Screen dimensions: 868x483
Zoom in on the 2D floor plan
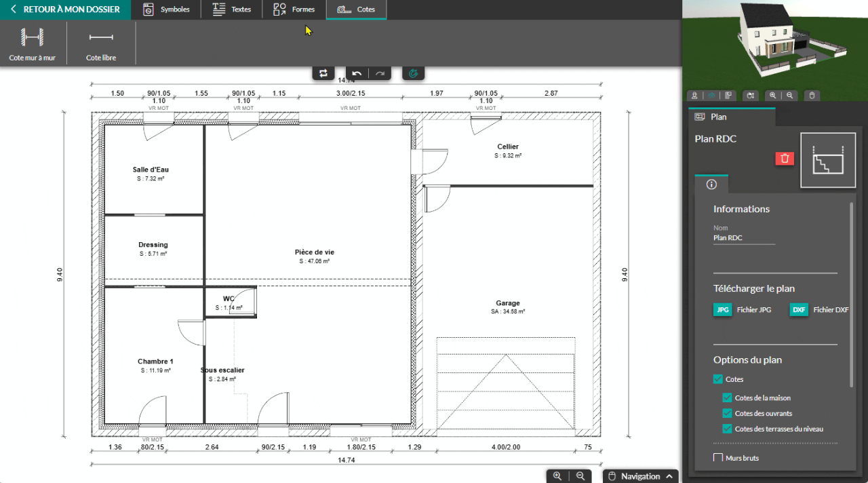pos(557,476)
